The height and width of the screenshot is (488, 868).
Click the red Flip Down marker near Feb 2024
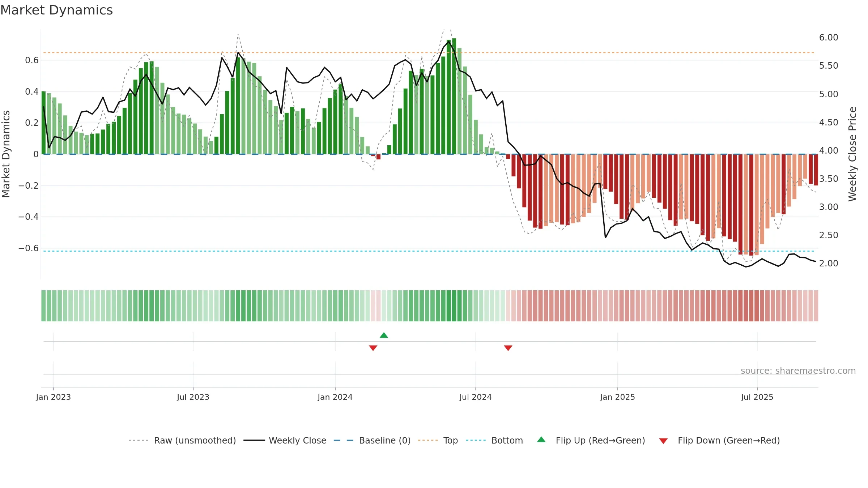click(x=373, y=348)
